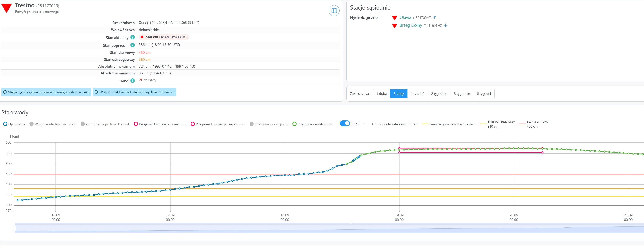Click info icon beside Trend label
The height and width of the screenshot is (249, 644).
(133, 81)
